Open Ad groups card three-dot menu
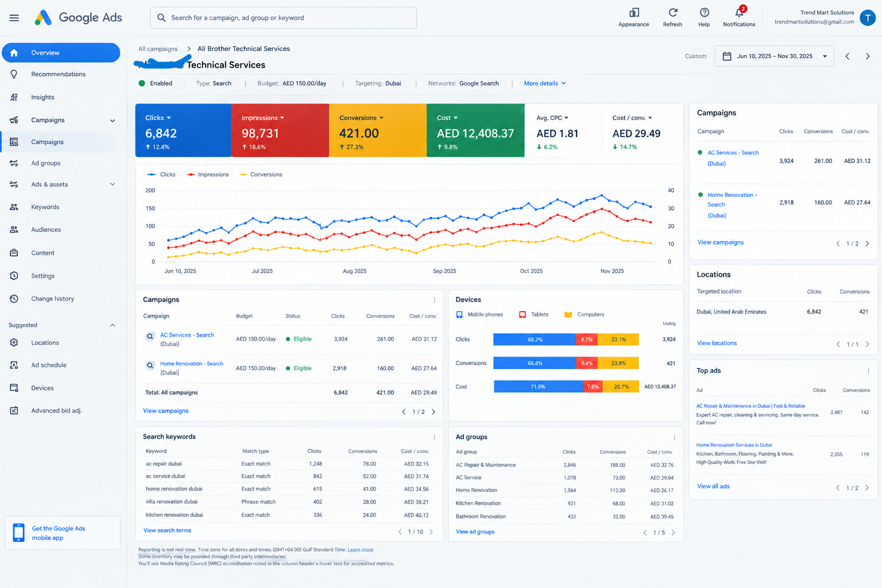This screenshot has height=588, width=882. [x=674, y=438]
